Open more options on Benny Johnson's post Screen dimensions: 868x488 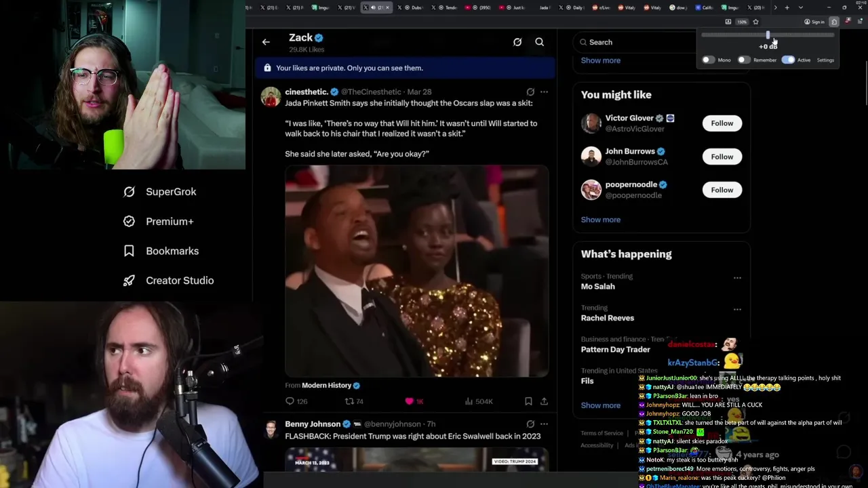point(544,424)
